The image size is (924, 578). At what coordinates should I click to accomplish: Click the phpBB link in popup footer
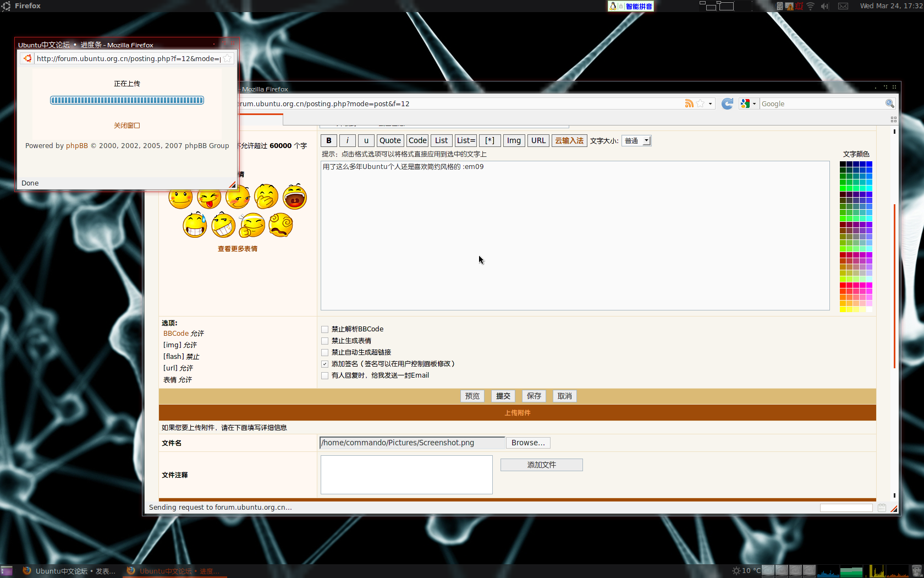click(77, 146)
